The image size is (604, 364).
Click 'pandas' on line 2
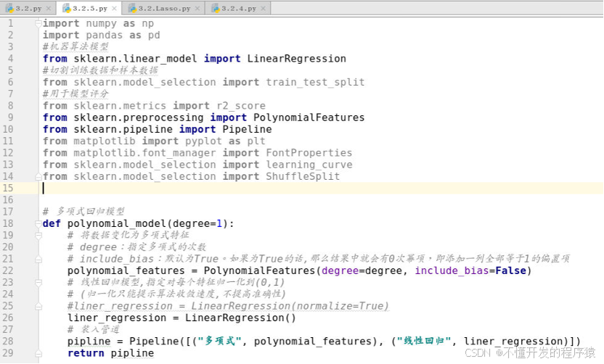(x=104, y=35)
